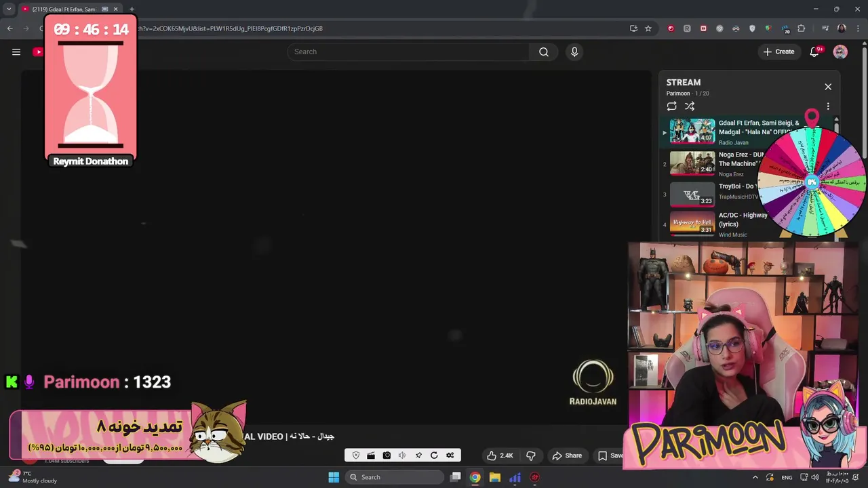868x488 pixels.
Task: Open taskbar clock and date
Action: click(838, 477)
